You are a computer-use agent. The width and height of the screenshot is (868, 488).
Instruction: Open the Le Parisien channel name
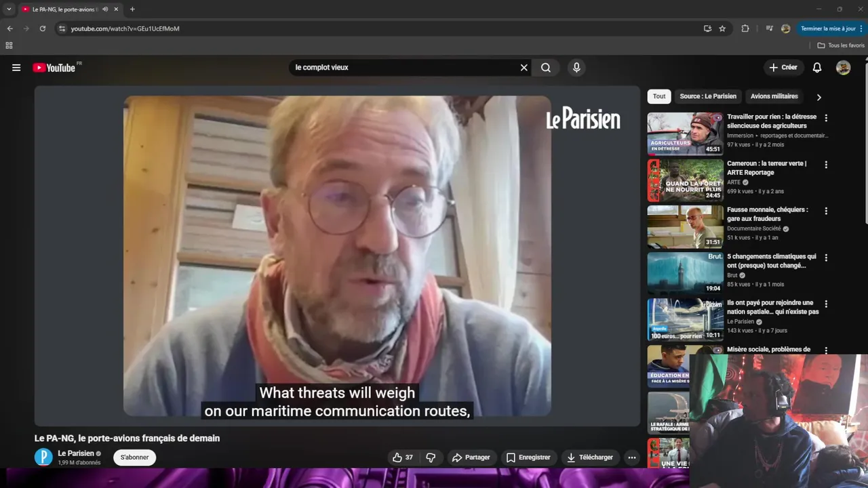[76, 453]
